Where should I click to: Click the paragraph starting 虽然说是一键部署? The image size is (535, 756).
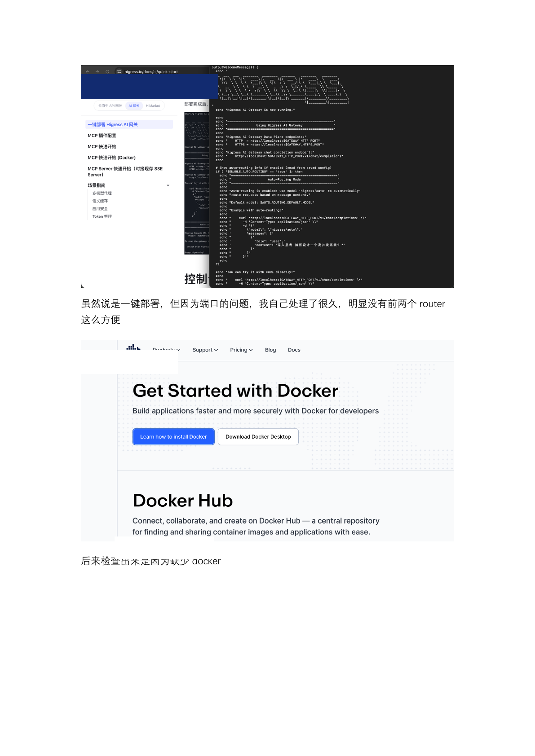tap(263, 312)
